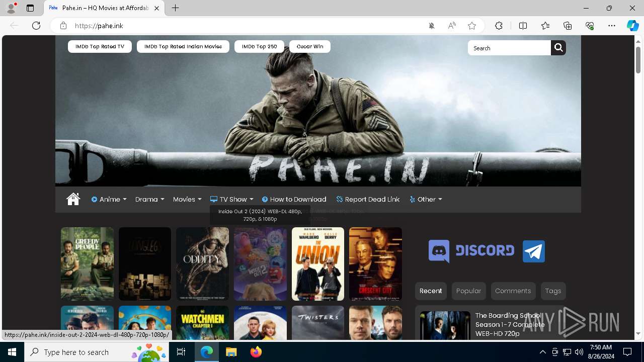644x362 pixels.
Task: Expand the Drama dropdown menu
Action: [150, 199]
